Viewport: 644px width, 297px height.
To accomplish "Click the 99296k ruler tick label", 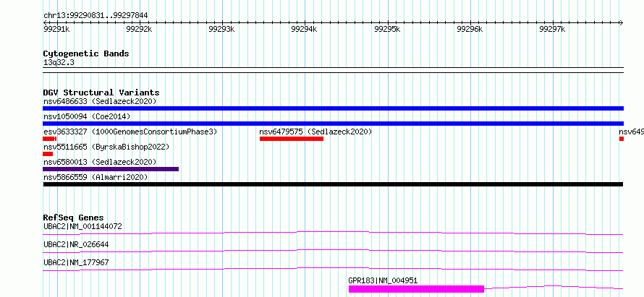I will (470, 29).
